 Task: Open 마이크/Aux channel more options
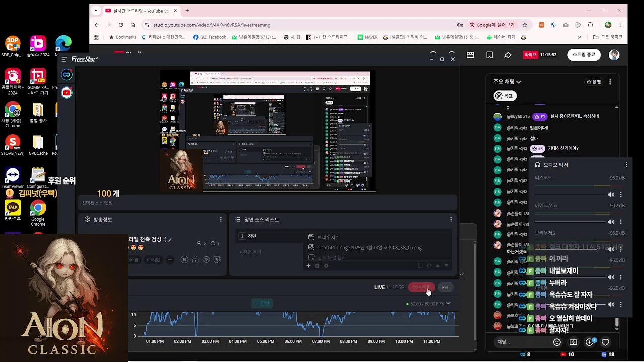point(621,222)
